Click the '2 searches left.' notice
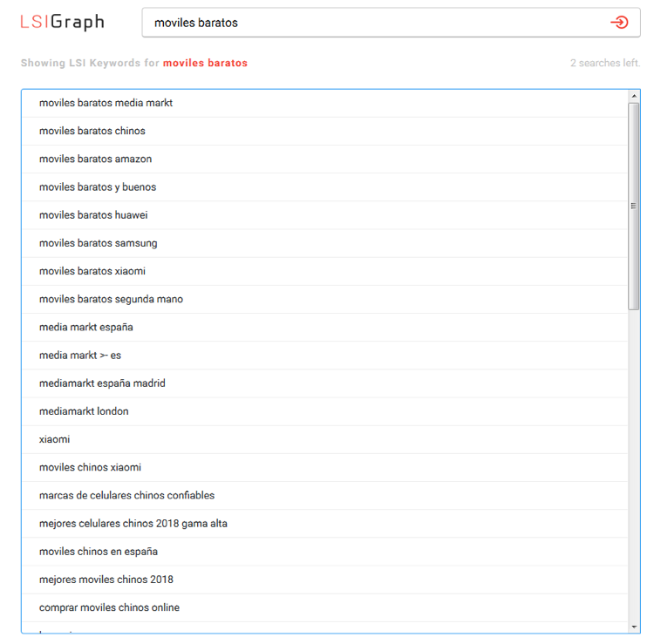The width and height of the screenshot is (654, 644). (x=605, y=63)
